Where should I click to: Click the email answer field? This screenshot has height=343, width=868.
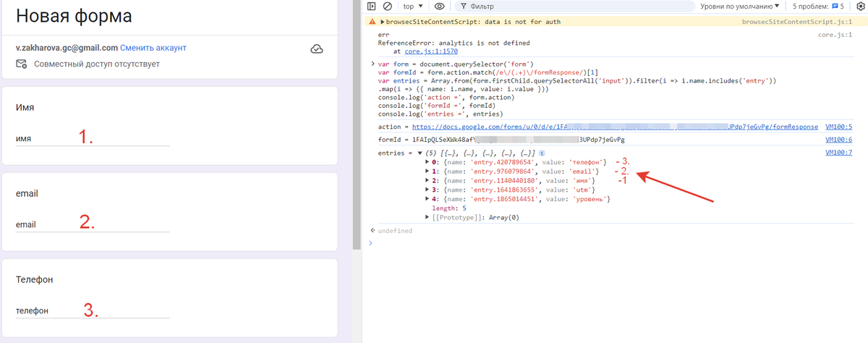93,224
